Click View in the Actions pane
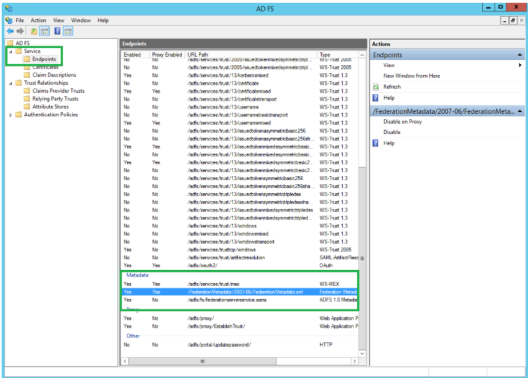The image size is (532, 378). (x=389, y=65)
